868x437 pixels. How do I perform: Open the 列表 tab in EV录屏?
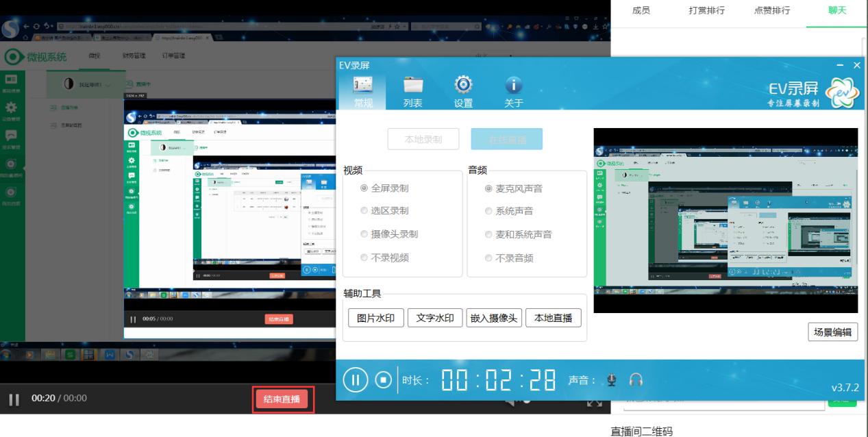[x=413, y=92]
